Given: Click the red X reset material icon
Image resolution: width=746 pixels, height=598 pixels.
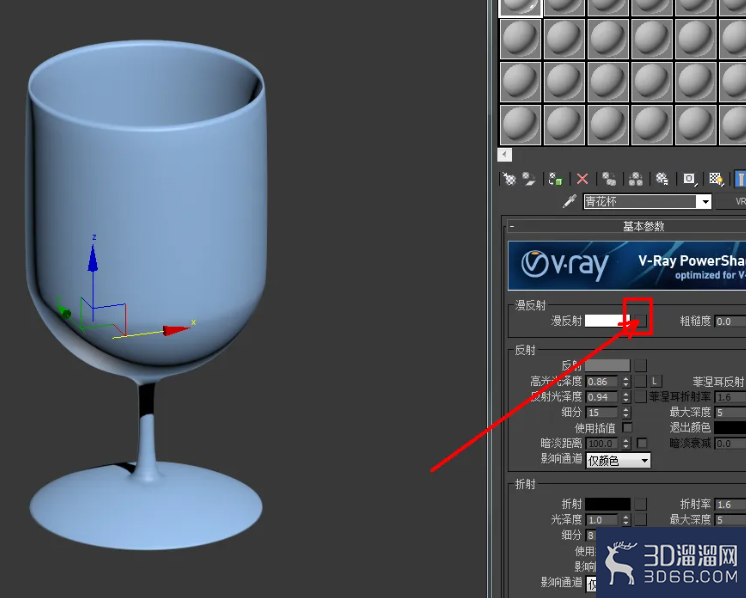Looking at the screenshot, I should (x=582, y=179).
